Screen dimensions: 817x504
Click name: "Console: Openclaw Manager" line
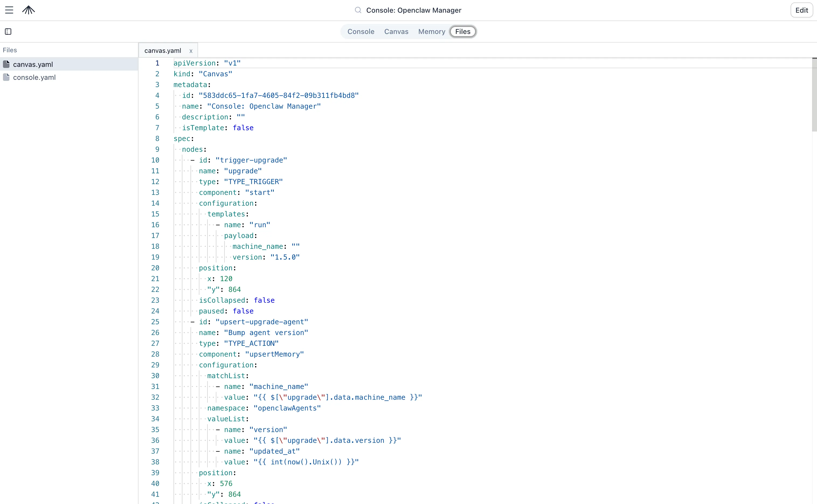[251, 106]
